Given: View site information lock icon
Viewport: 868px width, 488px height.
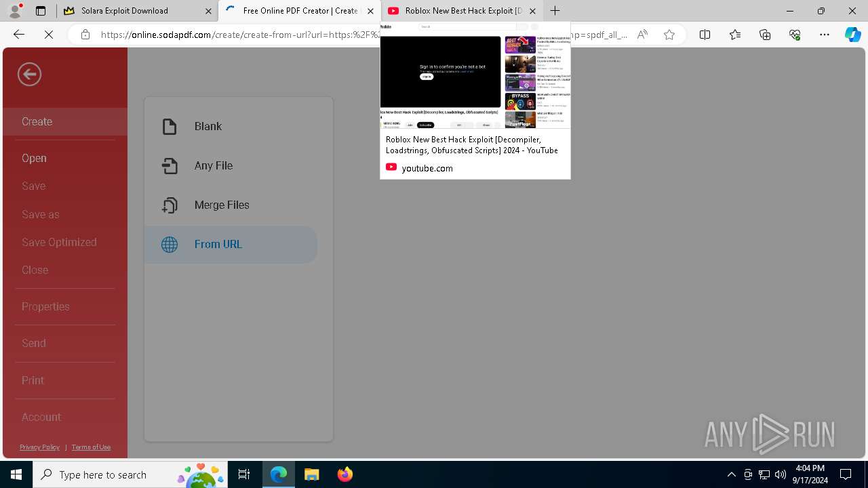Looking at the screenshot, I should tap(85, 35).
